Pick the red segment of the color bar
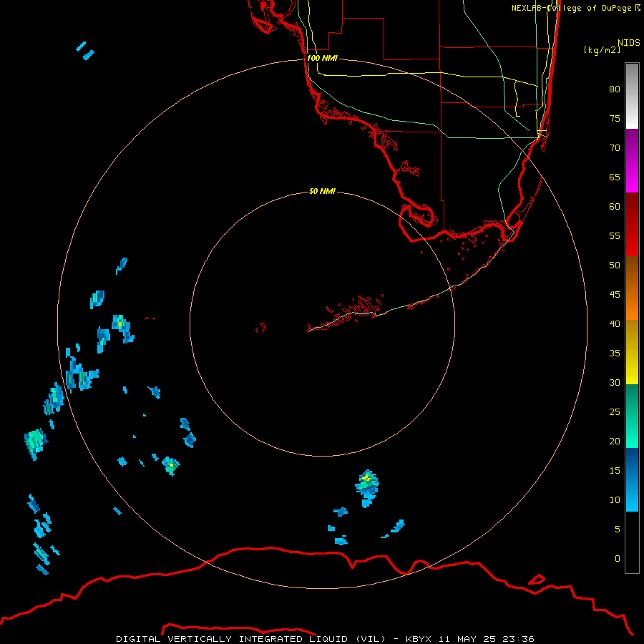Screen dimensions: 644x644 [632, 225]
